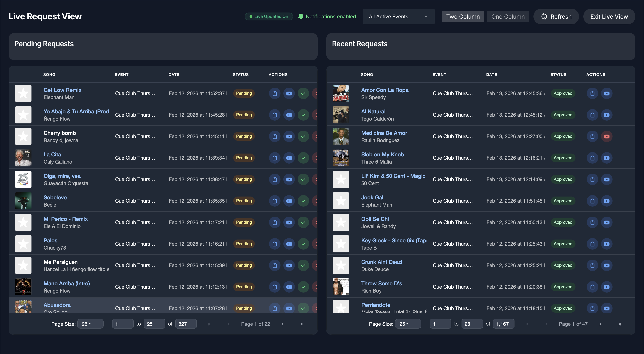Approve the pending La Cita request
The image size is (644, 354).
pos(303,158)
